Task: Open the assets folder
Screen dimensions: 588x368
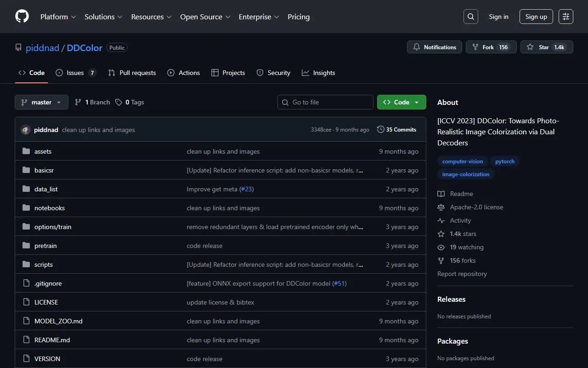Action: [x=43, y=151]
